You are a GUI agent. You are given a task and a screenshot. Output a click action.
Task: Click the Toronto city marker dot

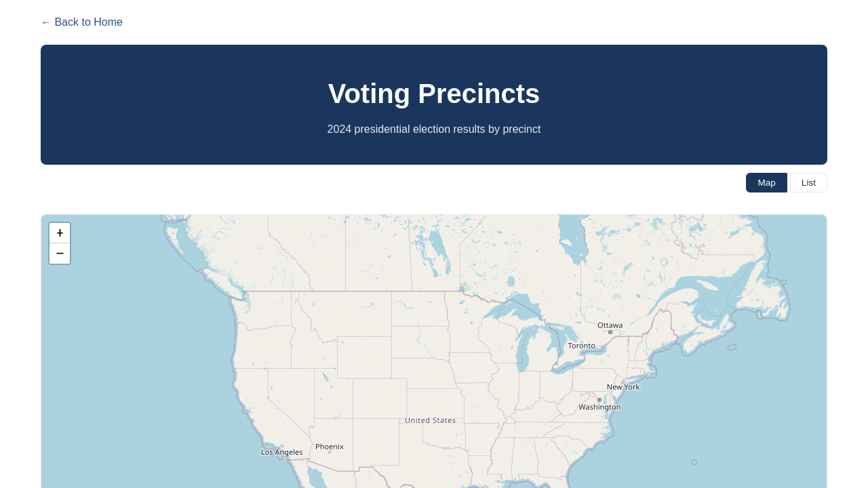coord(581,351)
